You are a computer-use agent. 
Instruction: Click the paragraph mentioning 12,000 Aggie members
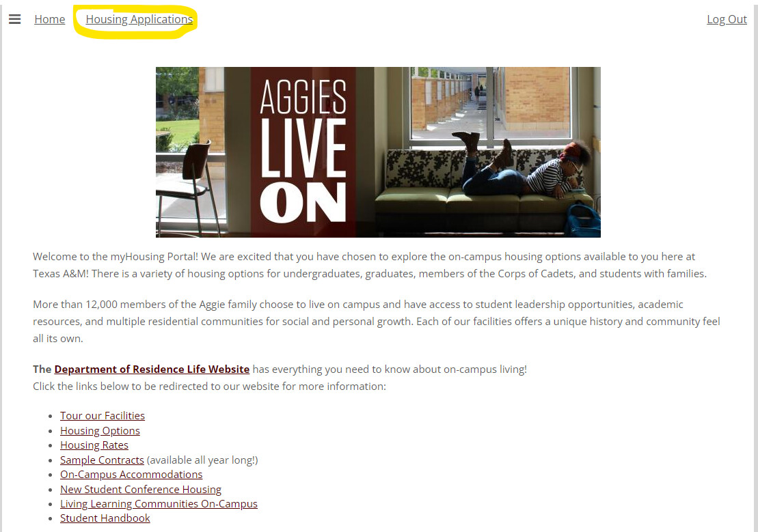[377, 322]
